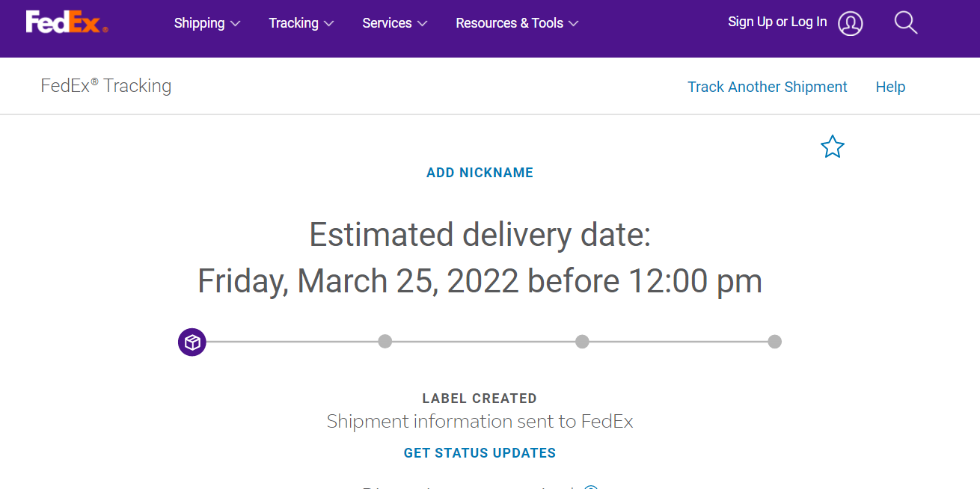Screen dimensions: 980x489
Task: Click Track Another Shipment
Action: pos(767,86)
